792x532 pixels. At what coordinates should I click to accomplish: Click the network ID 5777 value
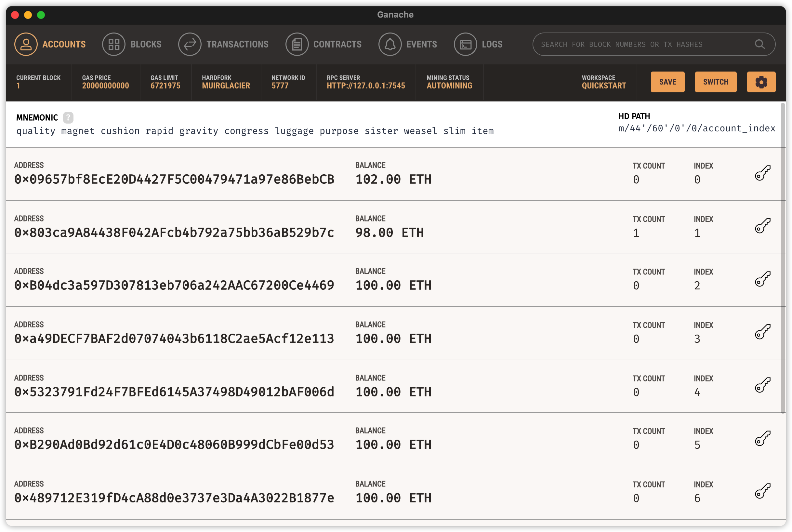[x=280, y=86]
